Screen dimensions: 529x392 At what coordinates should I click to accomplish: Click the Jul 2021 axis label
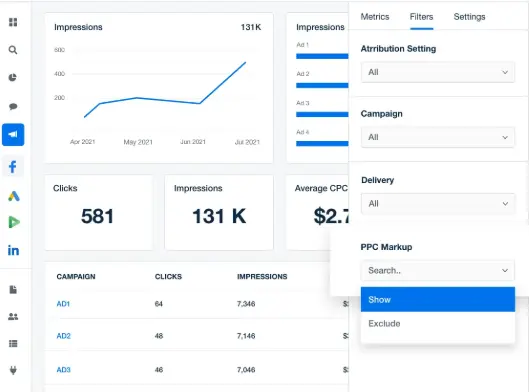pyautogui.click(x=247, y=142)
